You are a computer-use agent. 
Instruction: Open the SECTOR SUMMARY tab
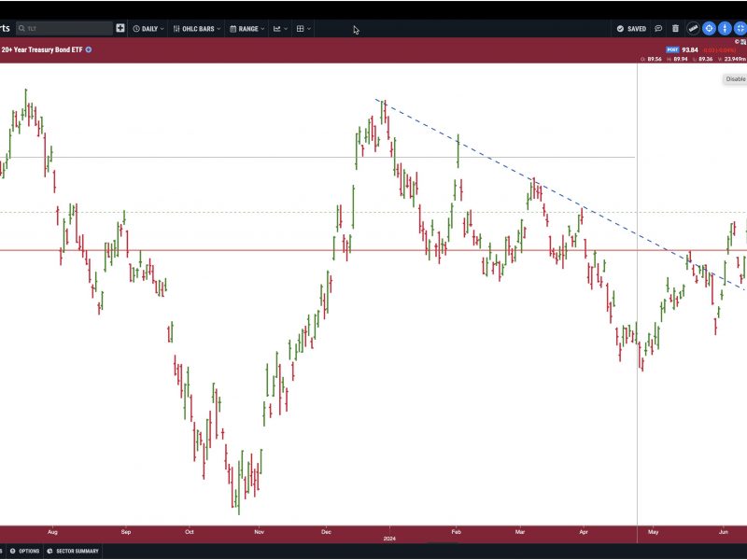coord(73,551)
